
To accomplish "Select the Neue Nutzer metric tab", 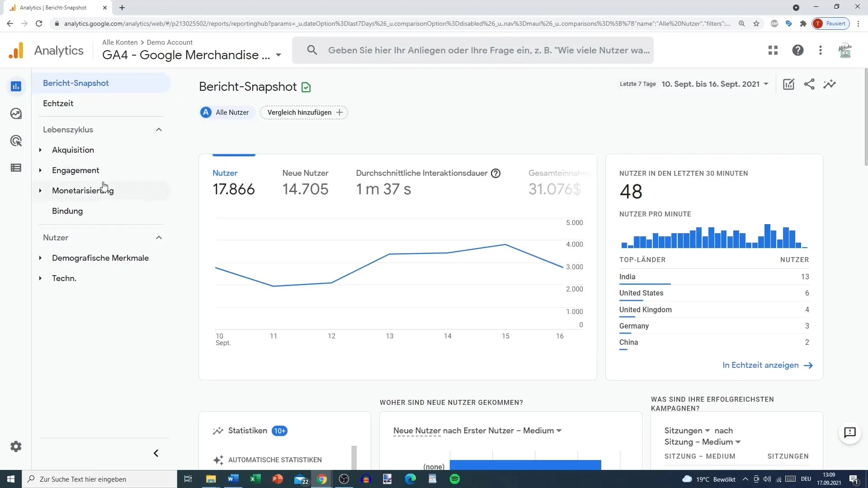I will 306,182.
